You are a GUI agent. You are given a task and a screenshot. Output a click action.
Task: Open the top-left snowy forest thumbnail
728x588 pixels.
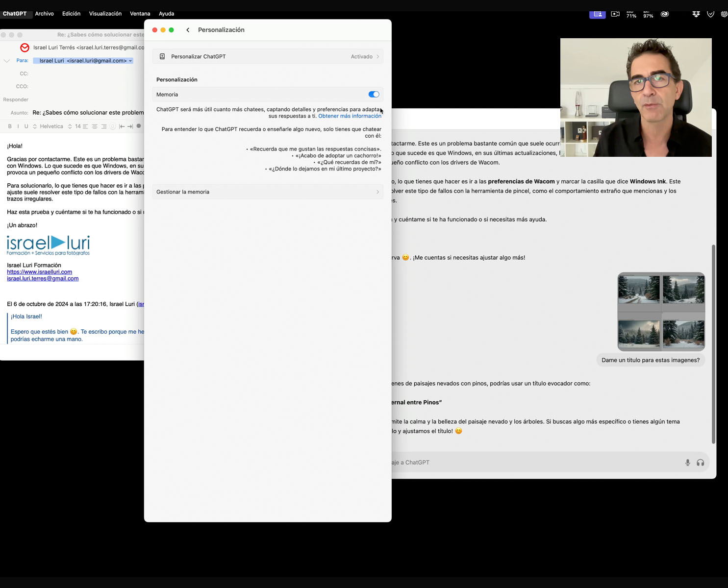pos(639,289)
